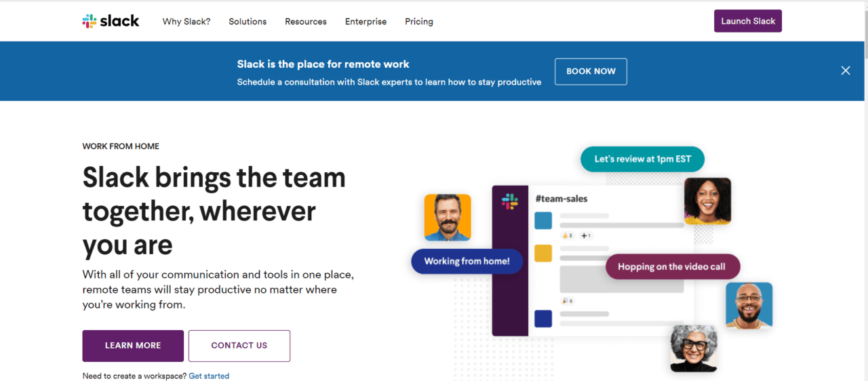The image size is (868, 381).
Task: Open the Why Slack? menu
Action: pyautogui.click(x=186, y=22)
